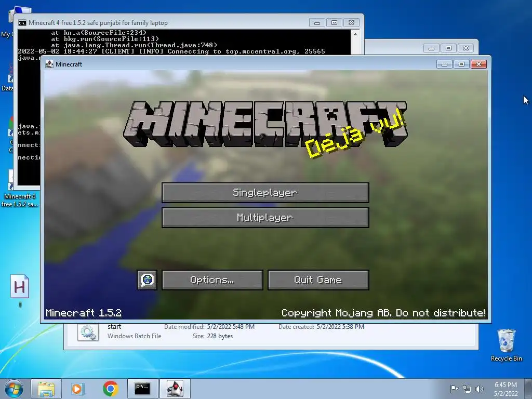Minimize the background Explorer window

tap(431, 48)
